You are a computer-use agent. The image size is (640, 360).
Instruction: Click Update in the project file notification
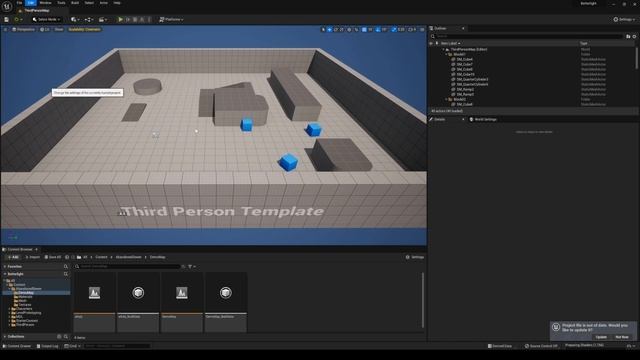601,337
